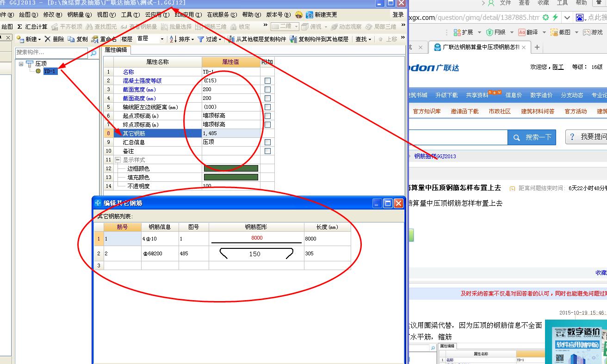The width and height of the screenshot is (607, 364).
Task: Click the 平齐板顶 toolbar icon
Action: click(55, 27)
